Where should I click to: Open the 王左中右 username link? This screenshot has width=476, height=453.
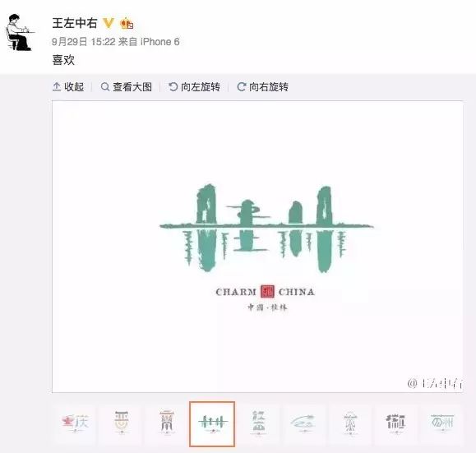click(x=75, y=23)
